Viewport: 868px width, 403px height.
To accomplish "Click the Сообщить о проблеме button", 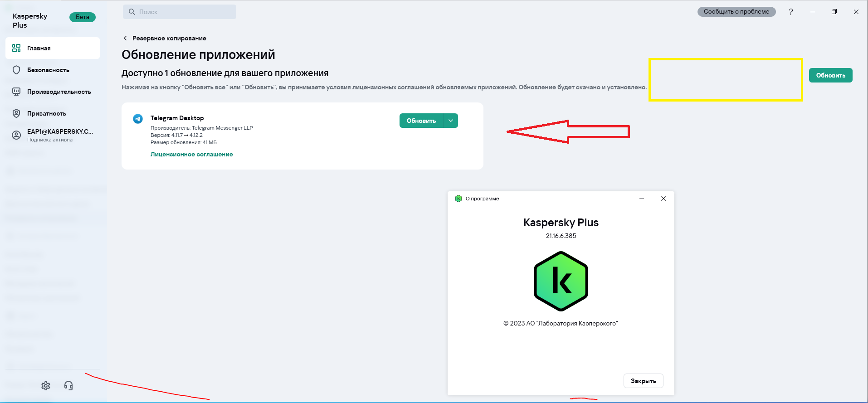I will (x=736, y=12).
